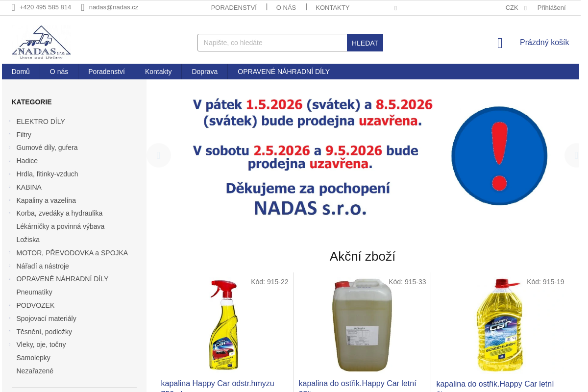This screenshot has height=392, width=588.
Task: Focus the search field Napište, co hledáte
Action: pos(272,43)
